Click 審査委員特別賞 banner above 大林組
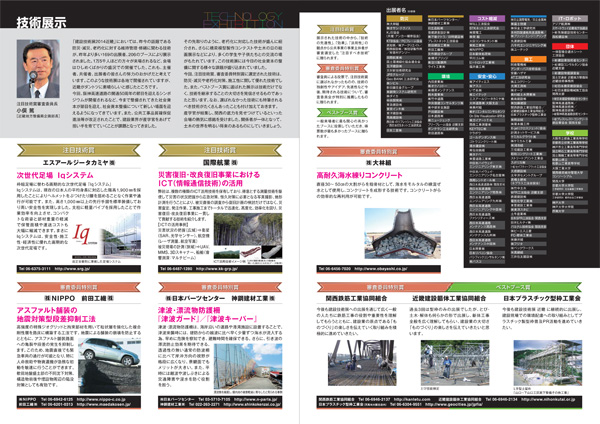 coord(379,152)
